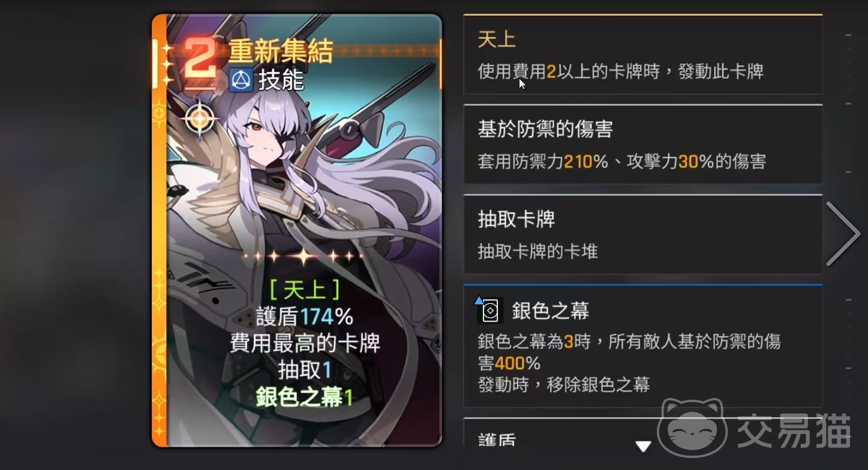
Task: Select the 抽取卡牌 description panel
Action: pos(642,234)
